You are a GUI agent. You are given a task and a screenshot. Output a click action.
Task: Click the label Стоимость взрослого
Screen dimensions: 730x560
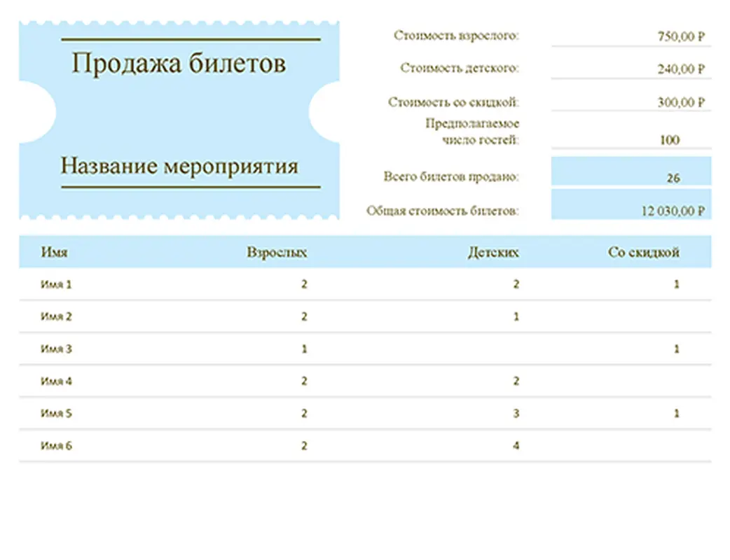point(456,36)
